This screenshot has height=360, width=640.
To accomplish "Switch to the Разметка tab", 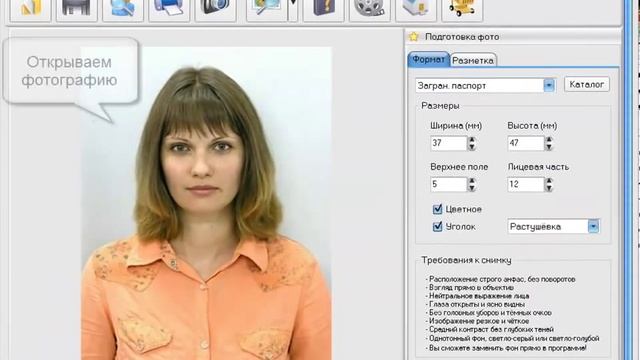I will 473,60.
